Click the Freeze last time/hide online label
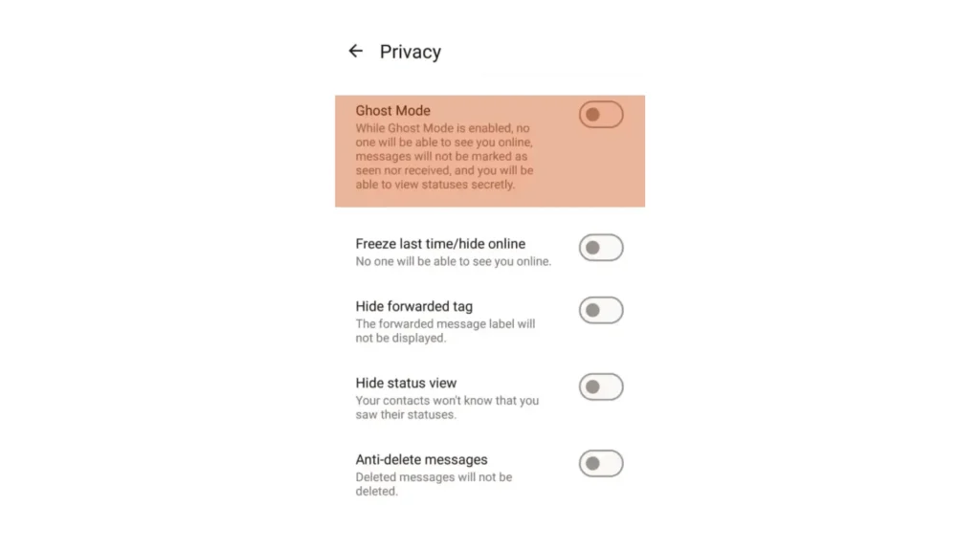This screenshot has width=980, height=551. point(439,243)
